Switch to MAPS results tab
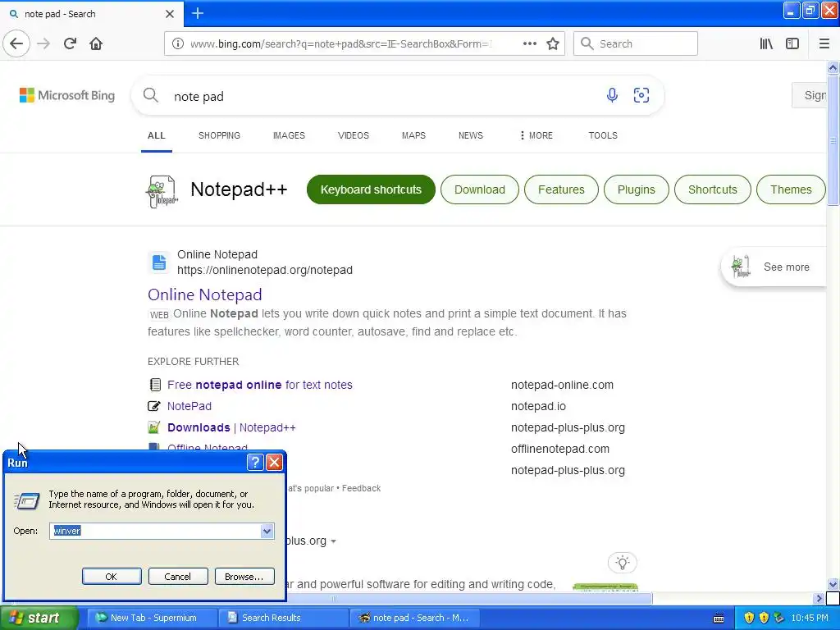 [x=413, y=135]
